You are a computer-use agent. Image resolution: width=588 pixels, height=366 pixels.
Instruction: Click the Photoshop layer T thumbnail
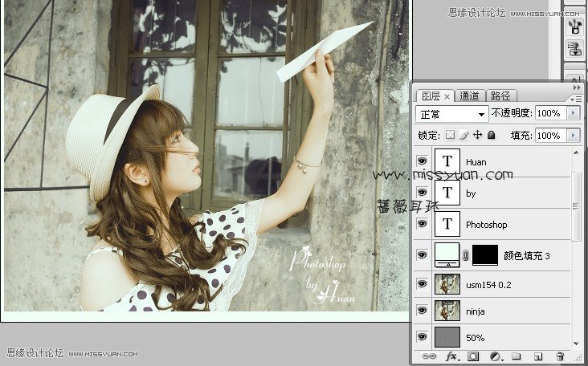coord(447,224)
